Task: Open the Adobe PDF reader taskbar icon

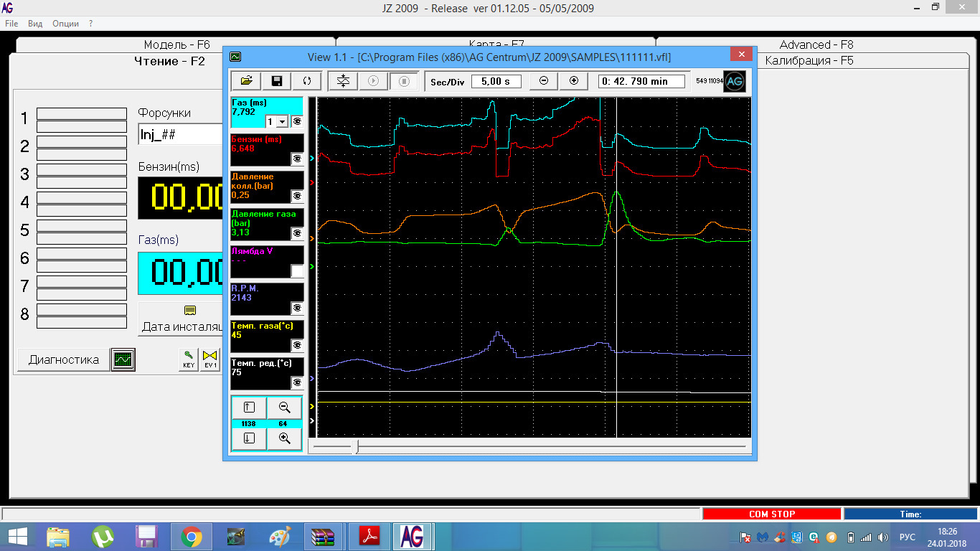Action: 368,537
